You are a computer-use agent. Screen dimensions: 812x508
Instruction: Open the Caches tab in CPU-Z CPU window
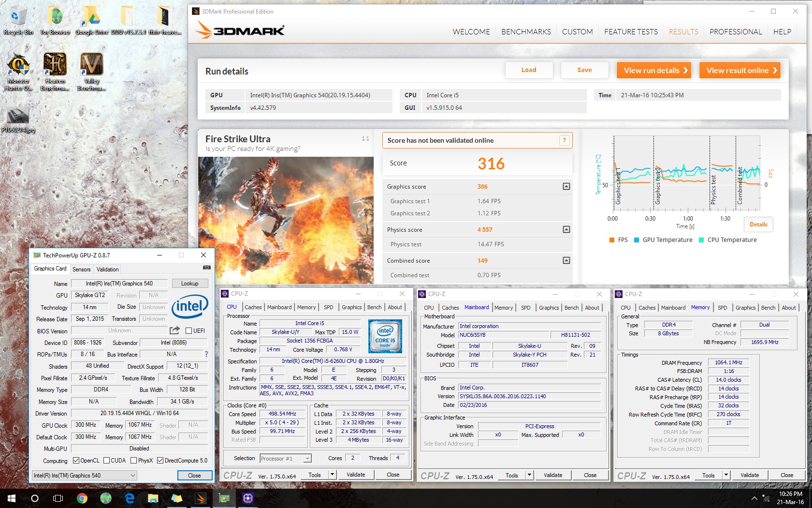(253, 307)
